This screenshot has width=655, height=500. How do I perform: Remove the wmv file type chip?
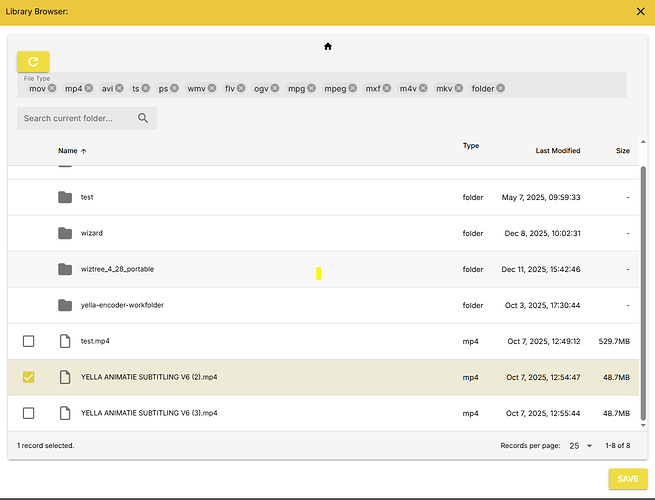pos(212,88)
